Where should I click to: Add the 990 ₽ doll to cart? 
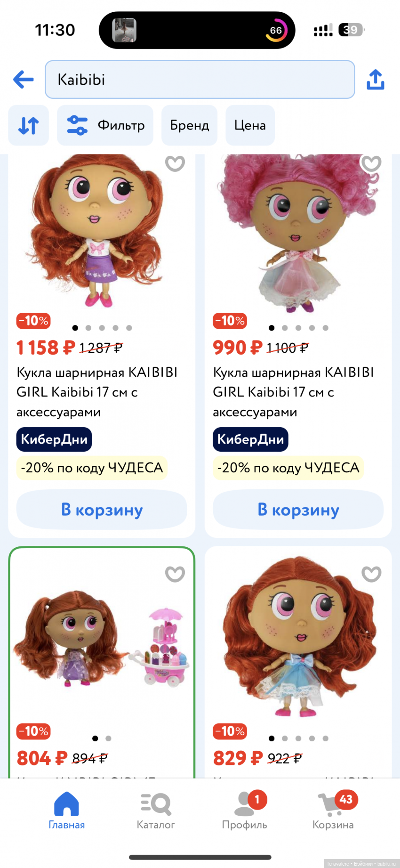pos(298,510)
